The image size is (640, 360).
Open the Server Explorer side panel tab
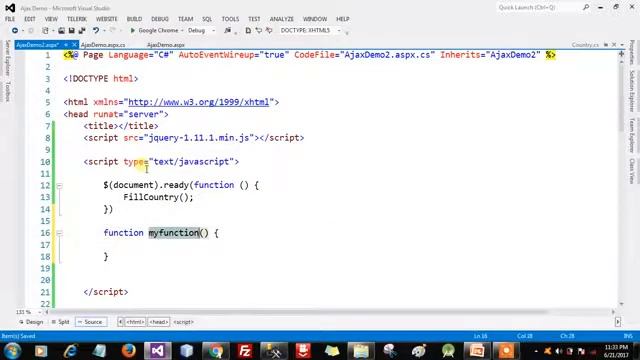(7, 58)
